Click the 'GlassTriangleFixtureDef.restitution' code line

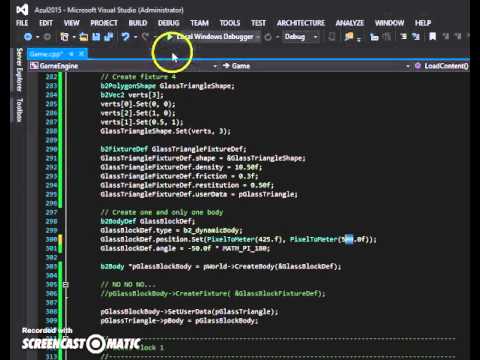click(x=187, y=185)
